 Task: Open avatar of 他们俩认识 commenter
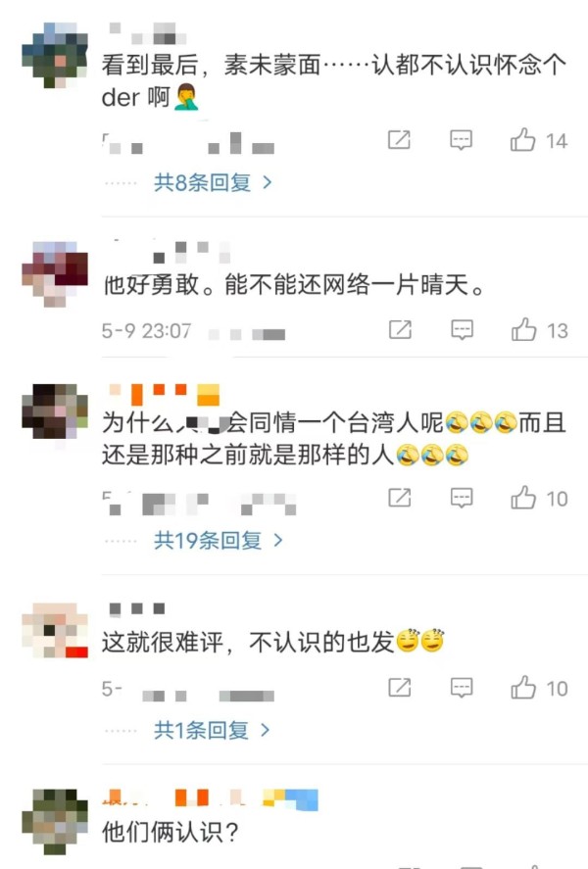54,821
